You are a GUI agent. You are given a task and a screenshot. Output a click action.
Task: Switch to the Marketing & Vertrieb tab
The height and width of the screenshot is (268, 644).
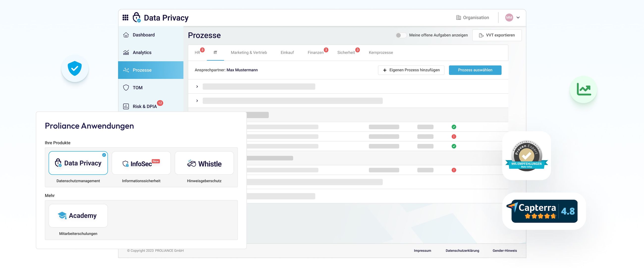pos(248,53)
